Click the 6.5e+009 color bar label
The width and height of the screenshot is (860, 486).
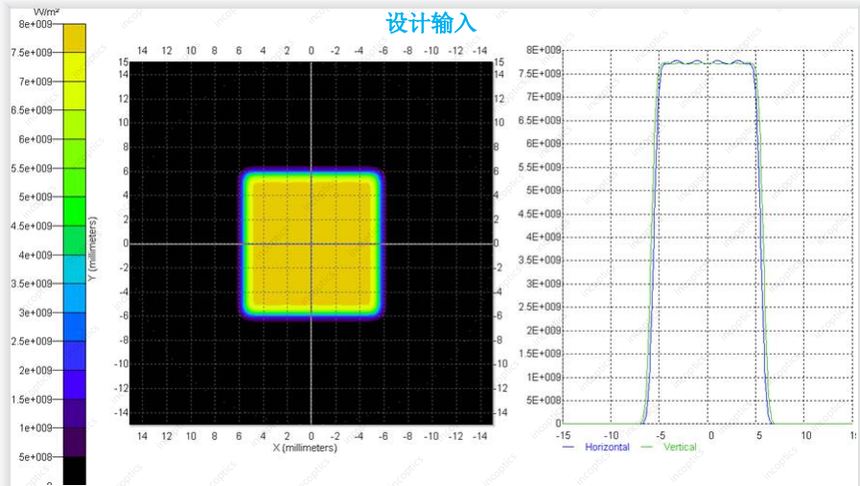[x=32, y=110]
